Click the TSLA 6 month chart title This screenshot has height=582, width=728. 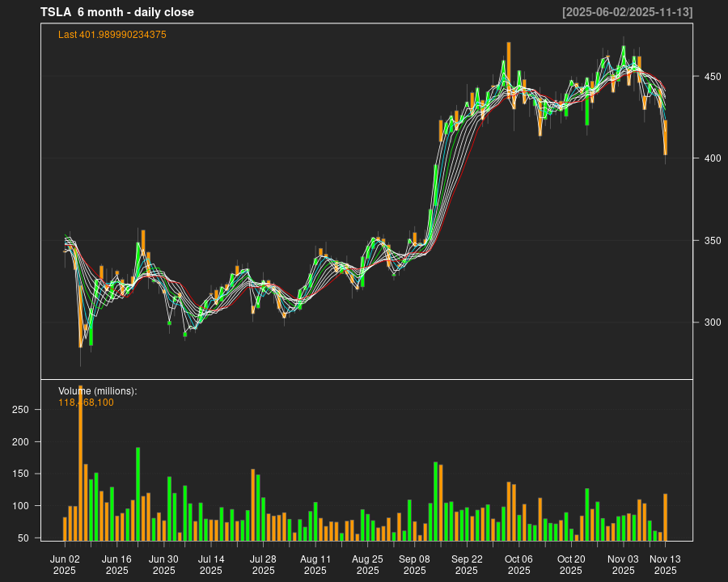click(x=117, y=12)
